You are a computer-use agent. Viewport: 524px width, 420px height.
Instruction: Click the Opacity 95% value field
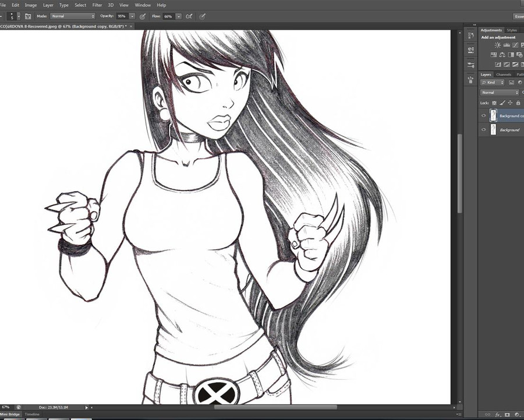coord(122,16)
